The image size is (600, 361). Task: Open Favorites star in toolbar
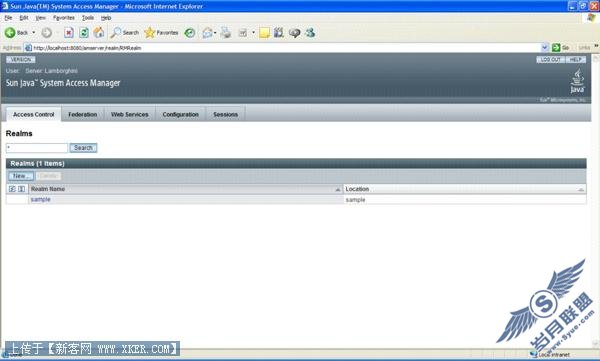click(x=161, y=33)
